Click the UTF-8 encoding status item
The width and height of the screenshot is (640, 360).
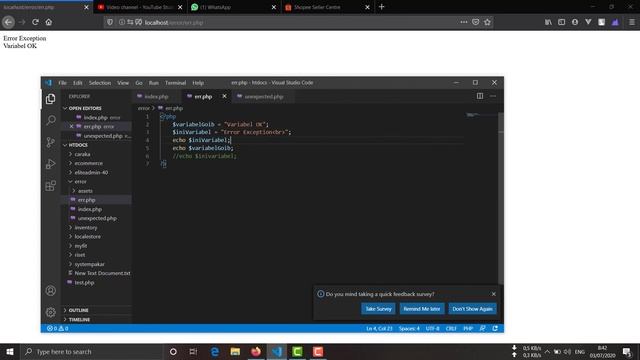433,329
